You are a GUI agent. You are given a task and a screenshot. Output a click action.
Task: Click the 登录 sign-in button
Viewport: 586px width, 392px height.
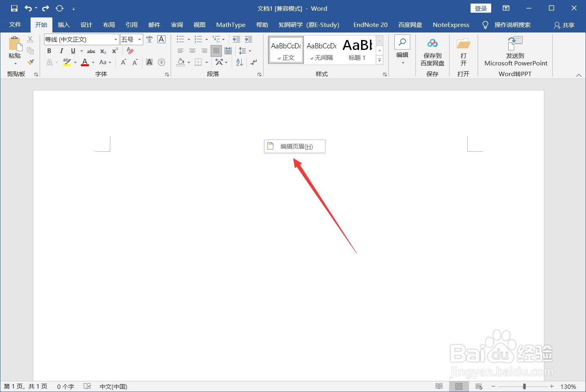coord(481,8)
